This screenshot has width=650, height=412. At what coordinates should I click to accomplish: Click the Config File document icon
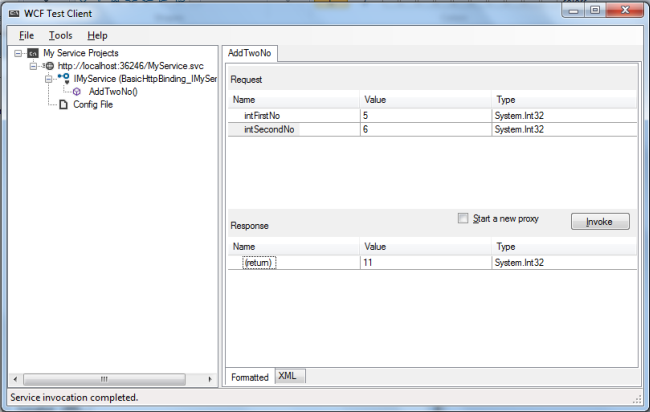63,104
